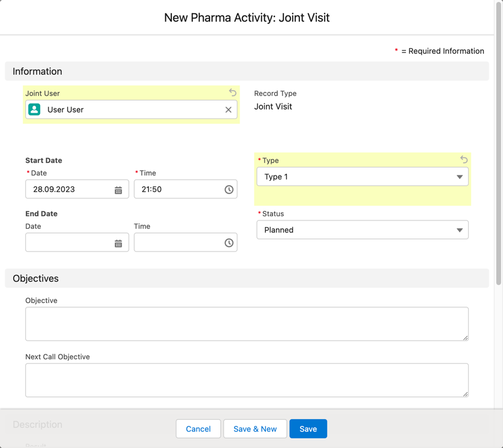
Task: Click the Save & New button
Action: [x=255, y=429]
